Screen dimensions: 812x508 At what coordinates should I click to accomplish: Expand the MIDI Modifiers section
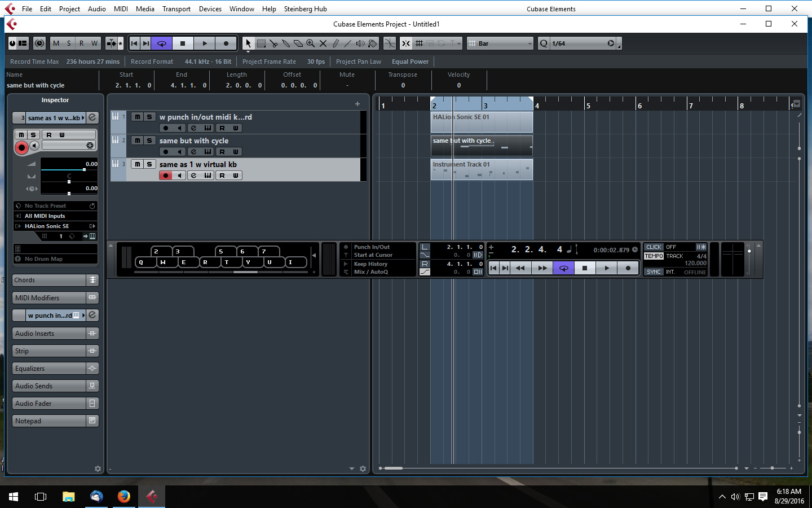coord(55,297)
